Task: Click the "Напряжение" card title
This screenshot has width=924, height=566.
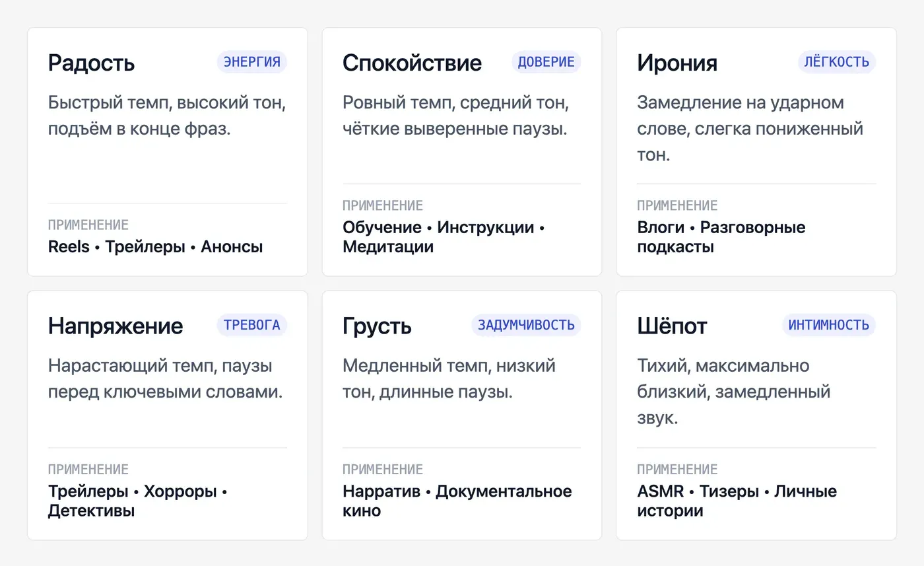Action: (115, 326)
